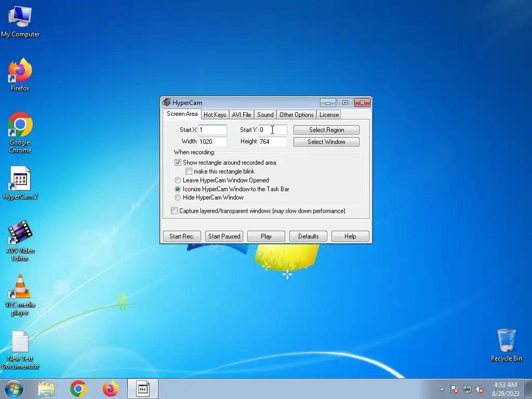Image resolution: width=532 pixels, height=399 pixels.
Task: Show hidden tray icons arrow
Action: tap(442, 389)
